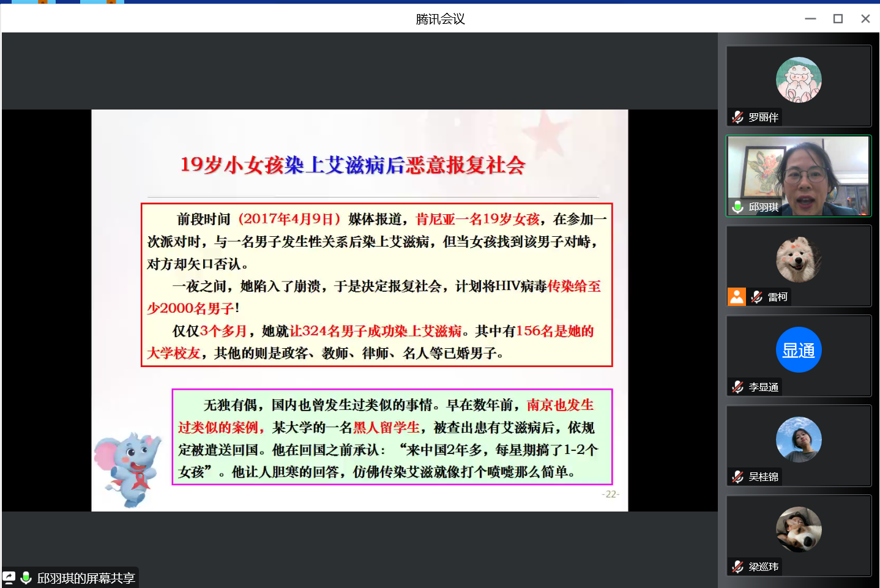
Task: Click 雷柯's muted microphone icon
Action: tap(757, 297)
